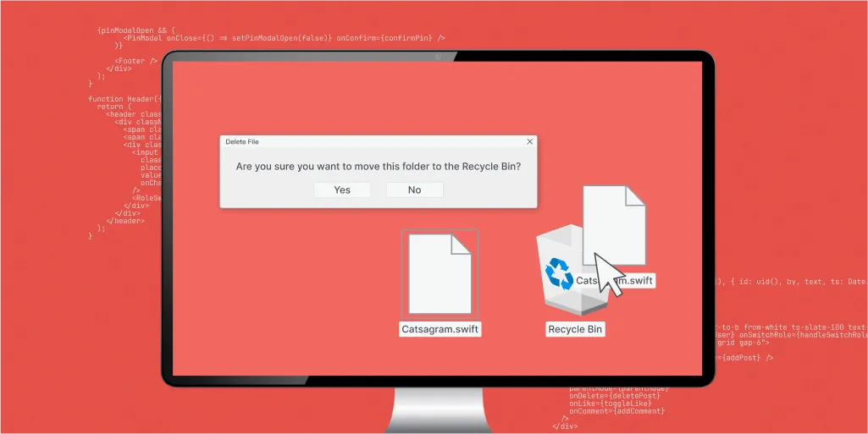Image resolution: width=868 pixels, height=434 pixels.
Task: Click Yes in the Delete File dialog
Action: coord(342,190)
